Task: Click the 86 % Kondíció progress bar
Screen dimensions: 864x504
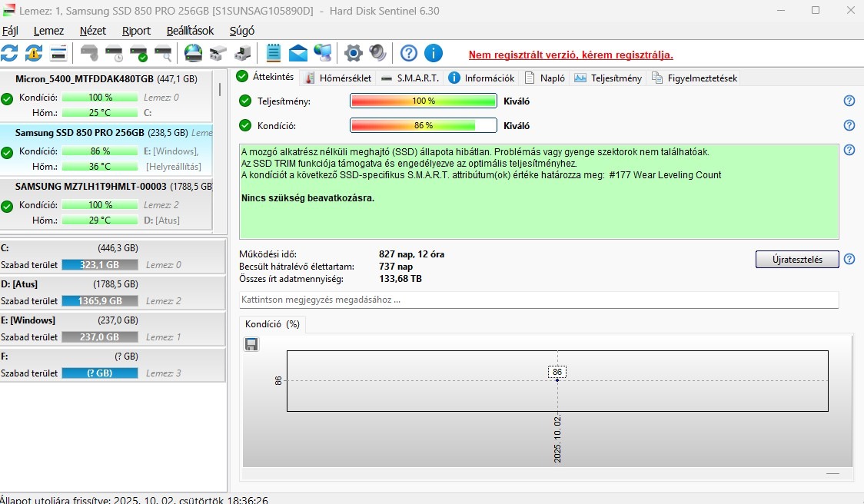Action: (x=424, y=125)
